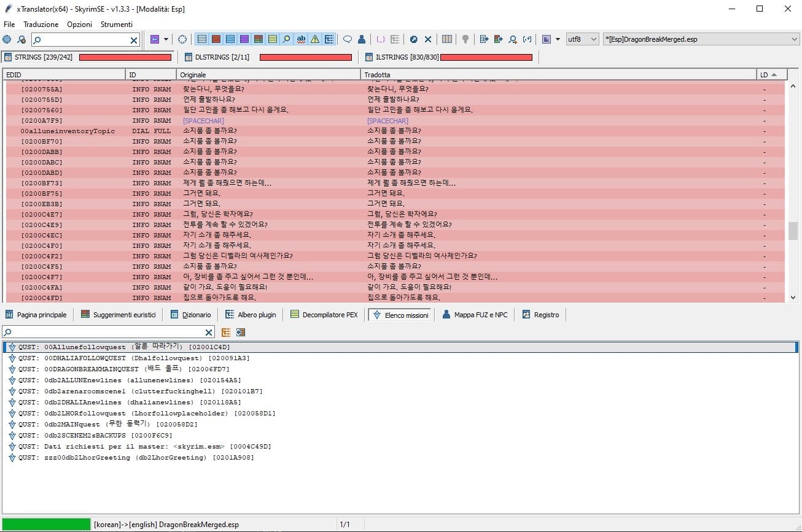Toggle the warning triangle filter icon
This screenshot has height=532, width=802.
(315, 39)
